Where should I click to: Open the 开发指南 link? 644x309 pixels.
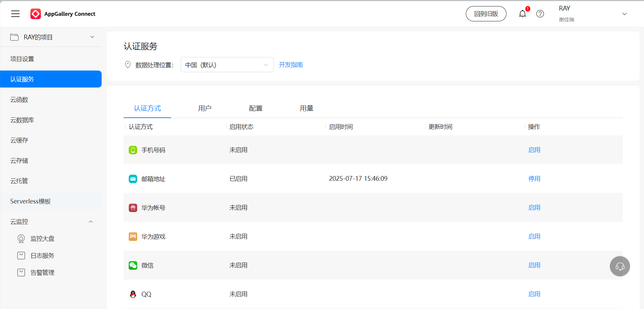(291, 65)
